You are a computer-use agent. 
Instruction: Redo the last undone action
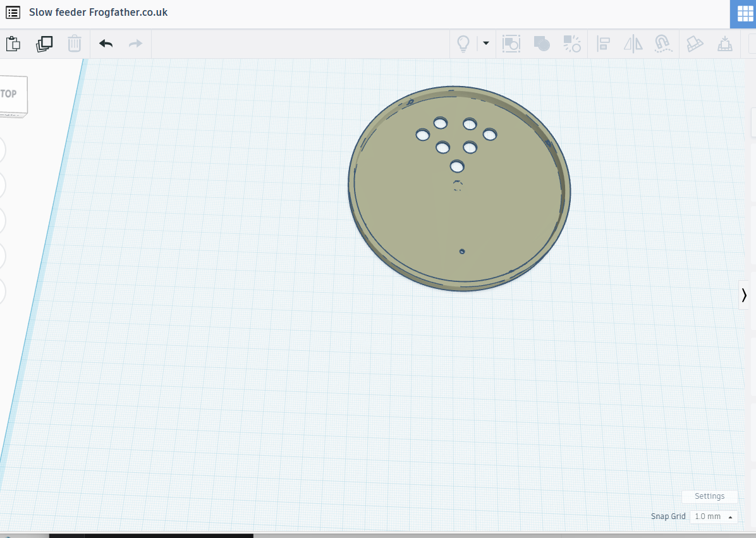[x=135, y=44]
